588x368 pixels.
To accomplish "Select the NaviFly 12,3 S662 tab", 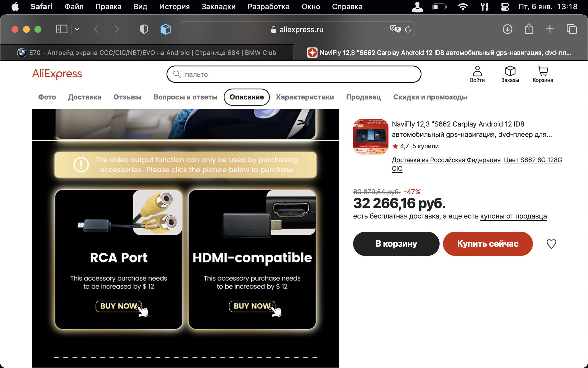I will click(441, 53).
